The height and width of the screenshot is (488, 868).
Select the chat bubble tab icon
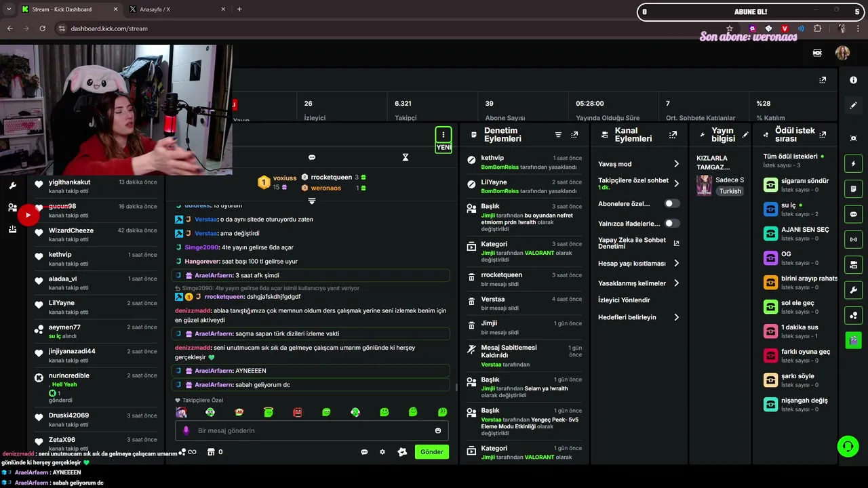coord(312,157)
